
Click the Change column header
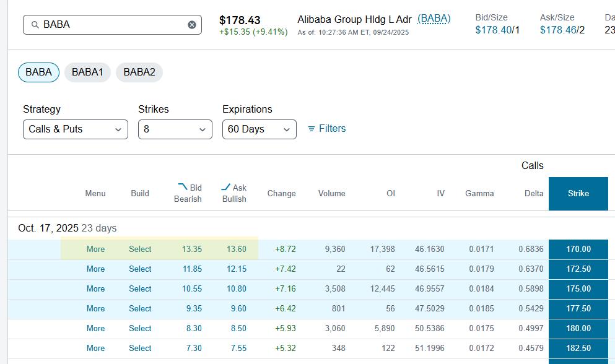(281, 193)
